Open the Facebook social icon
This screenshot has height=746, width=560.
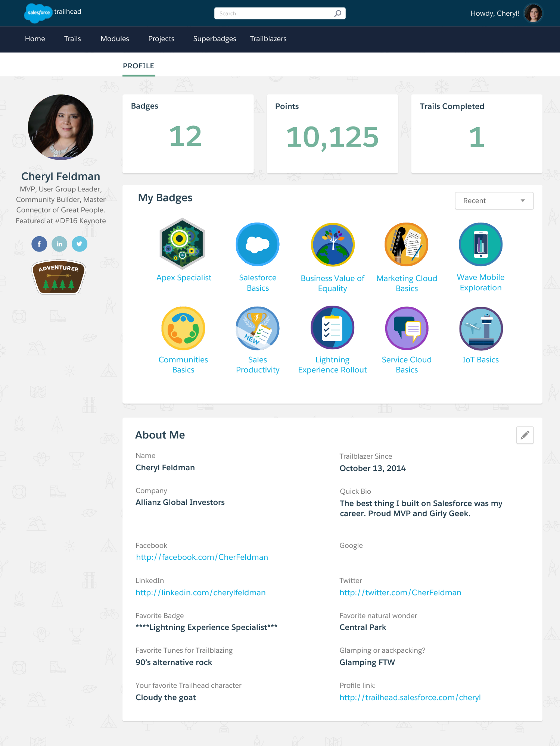coord(39,244)
